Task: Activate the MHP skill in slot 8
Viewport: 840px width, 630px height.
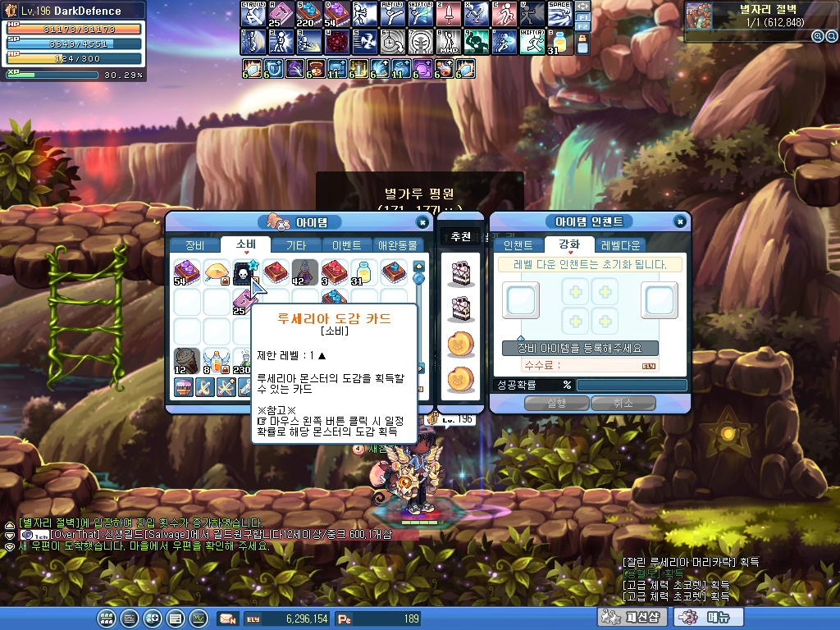Action: click(448, 42)
